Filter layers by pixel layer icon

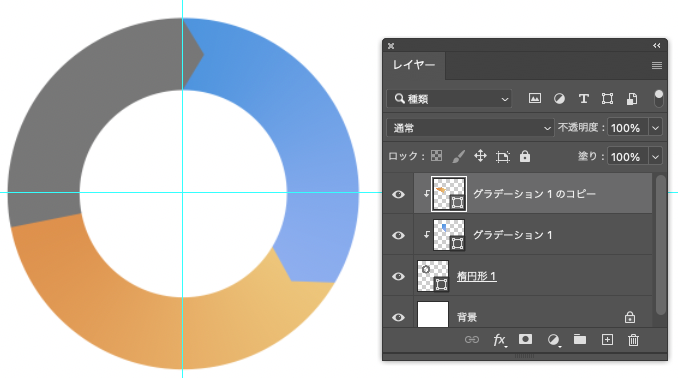click(x=534, y=99)
